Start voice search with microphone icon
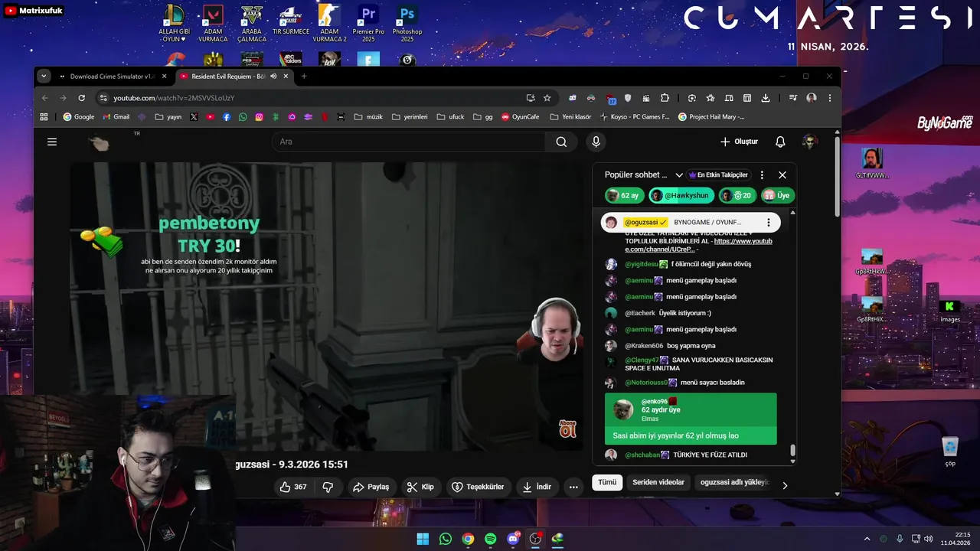This screenshot has width=980, height=551. 596,142
